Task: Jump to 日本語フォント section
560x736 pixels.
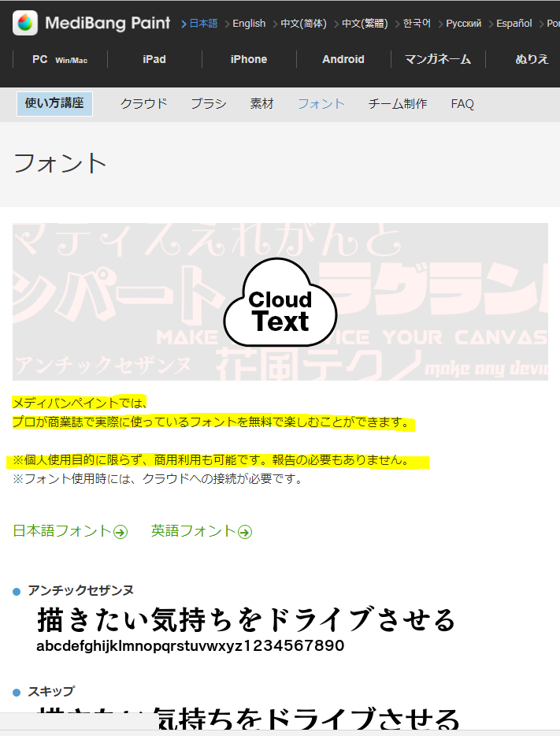Action: (62, 531)
